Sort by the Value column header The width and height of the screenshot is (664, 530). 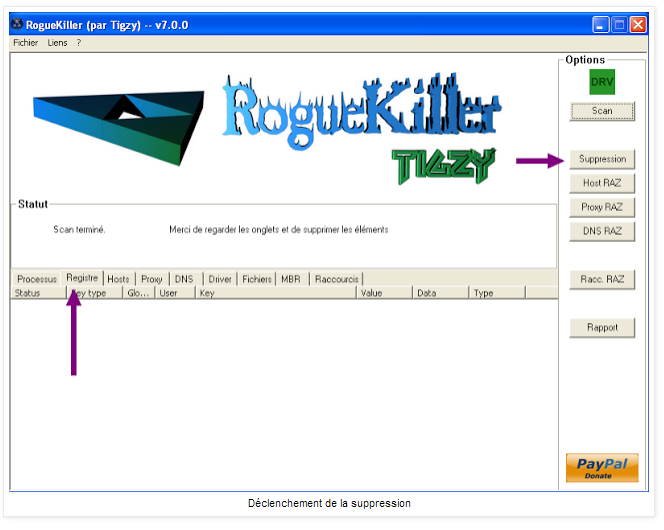[384, 293]
